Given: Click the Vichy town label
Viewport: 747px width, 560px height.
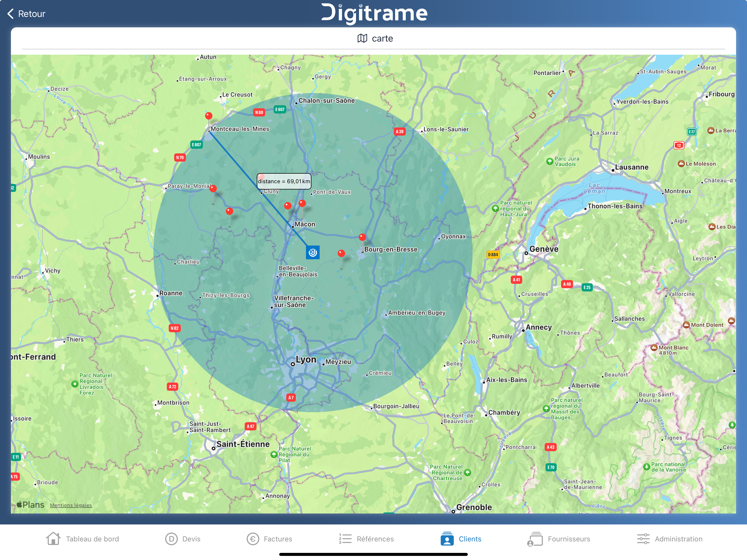Looking at the screenshot, I should [x=53, y=270].
